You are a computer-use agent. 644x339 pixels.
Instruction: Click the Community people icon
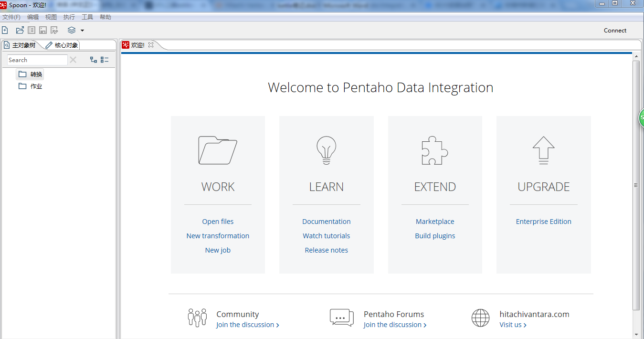(197, 318)
